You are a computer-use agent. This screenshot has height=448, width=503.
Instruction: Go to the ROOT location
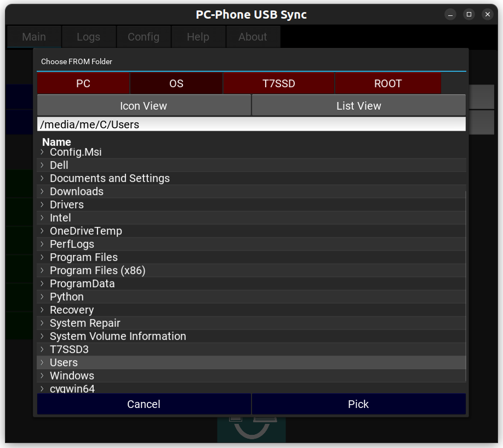tap(388, 84)
